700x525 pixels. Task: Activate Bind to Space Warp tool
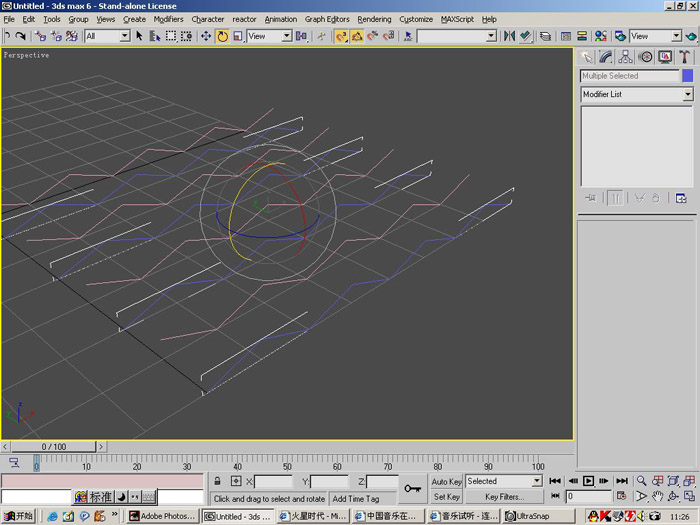[72, 36]
